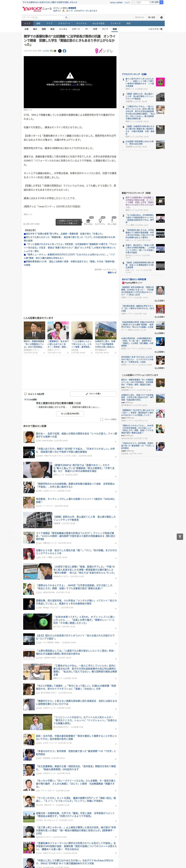The width and height of the screenshot is (186, 868).
Task: Click the blue web search button icon
Action: click(x=161, y=2)
